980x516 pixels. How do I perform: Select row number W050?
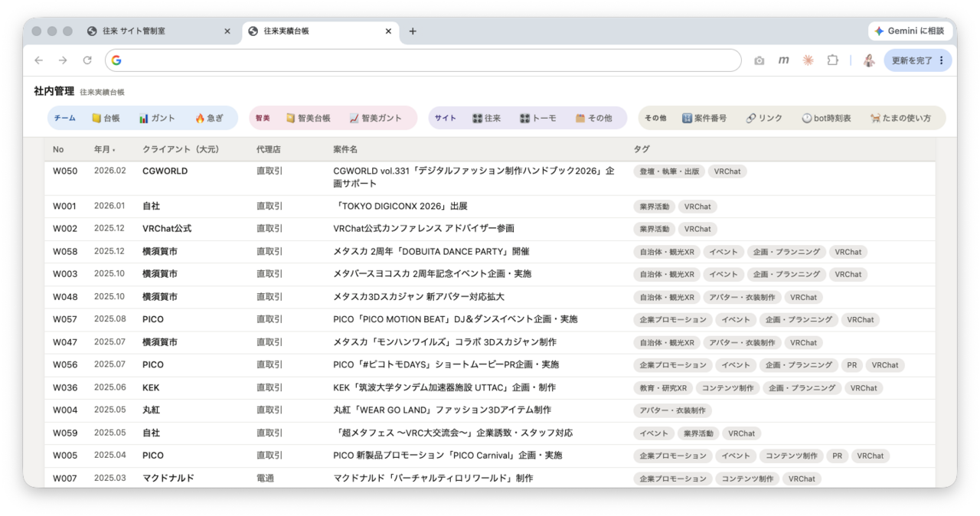(65, 171)
